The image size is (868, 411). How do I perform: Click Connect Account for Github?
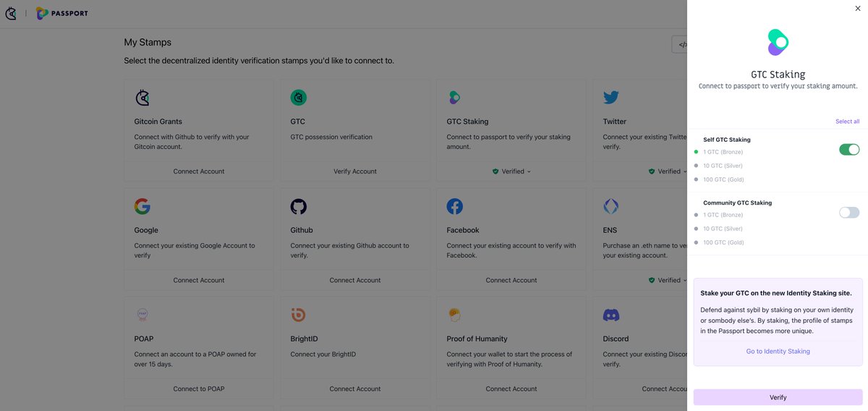(355, 280)
